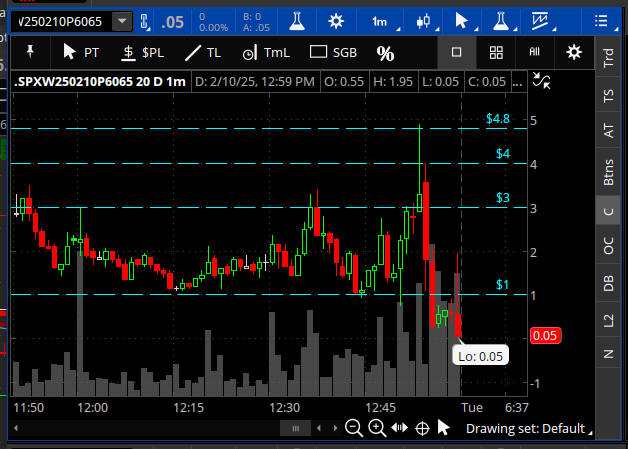Open the Drawing set: Default menu
Viewport: 628px width, 449px height.
528,428
